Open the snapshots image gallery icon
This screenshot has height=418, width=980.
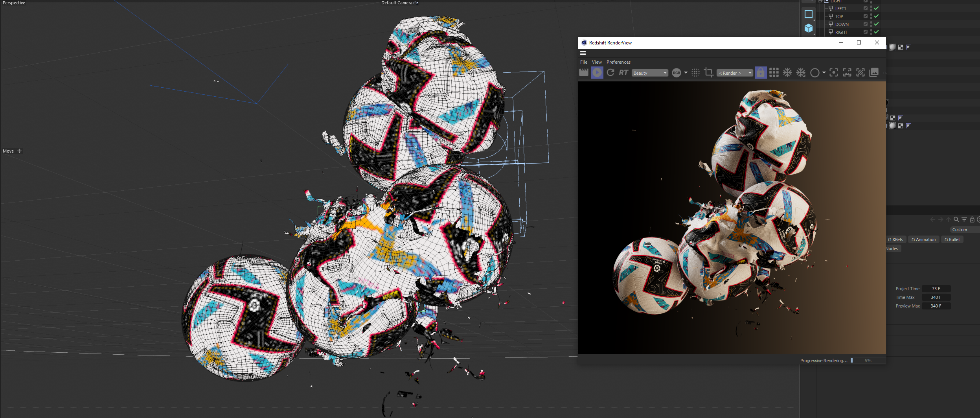pos(873,73)
